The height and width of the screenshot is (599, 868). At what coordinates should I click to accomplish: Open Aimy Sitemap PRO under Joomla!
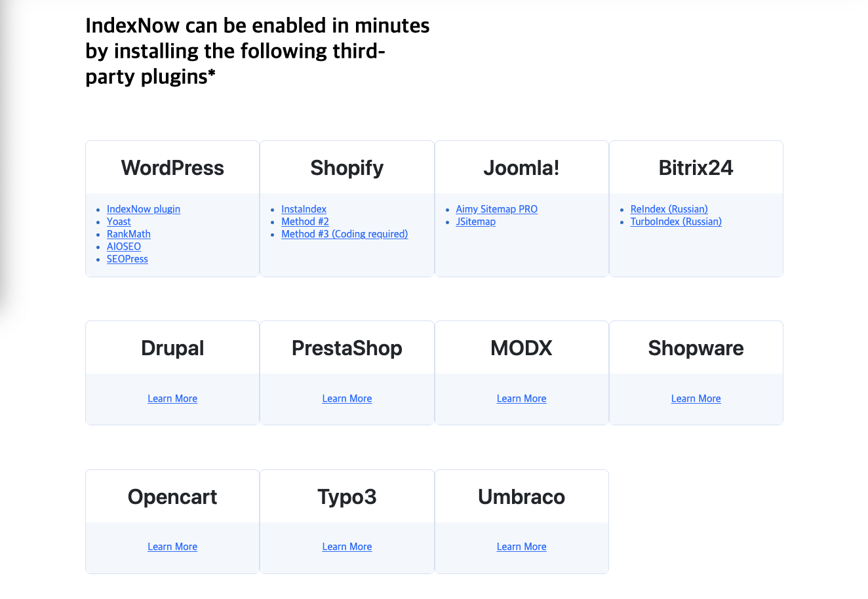pyautogui.click(x=496, y=209)
